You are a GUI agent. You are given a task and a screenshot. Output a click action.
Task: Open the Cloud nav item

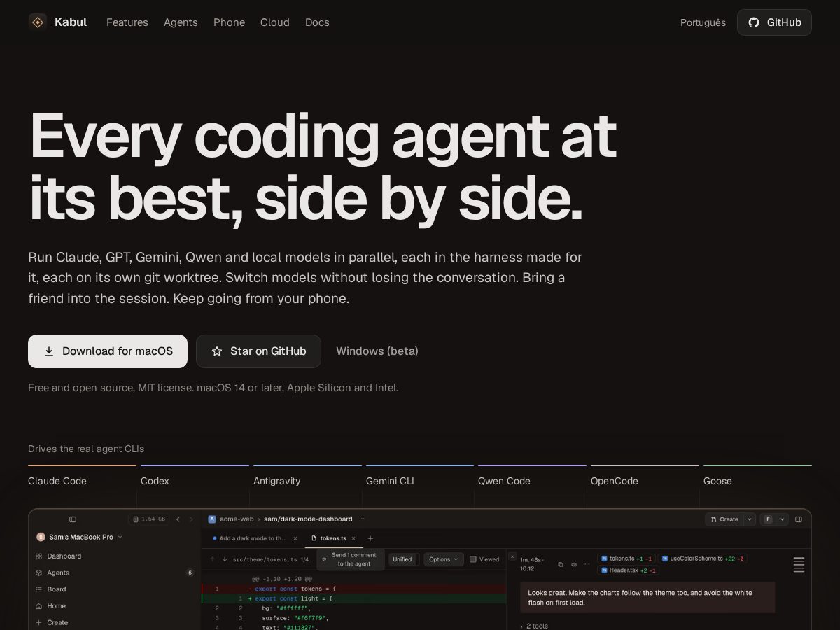pyautogui.click(x=275, y=22)
